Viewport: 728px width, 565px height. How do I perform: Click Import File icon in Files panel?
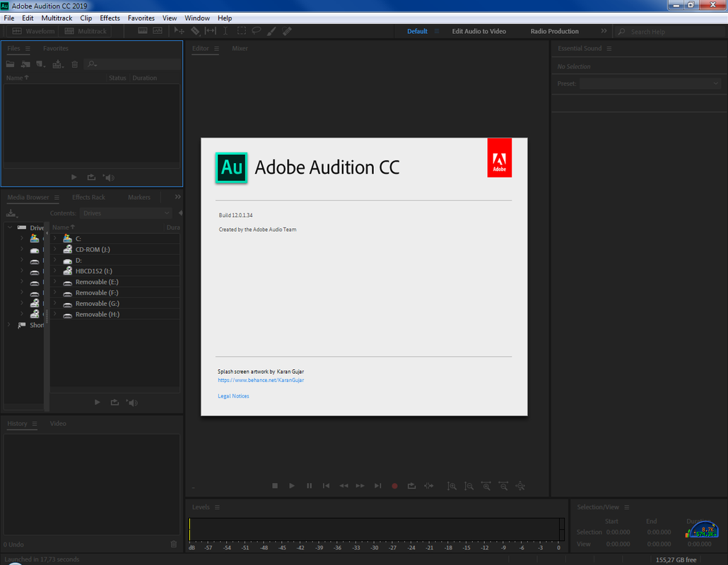pos(25,64)
